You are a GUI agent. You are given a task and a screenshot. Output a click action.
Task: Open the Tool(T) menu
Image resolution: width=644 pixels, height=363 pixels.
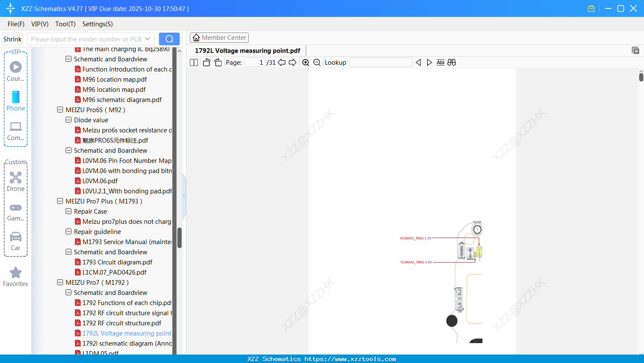click(x=66, y=24)
